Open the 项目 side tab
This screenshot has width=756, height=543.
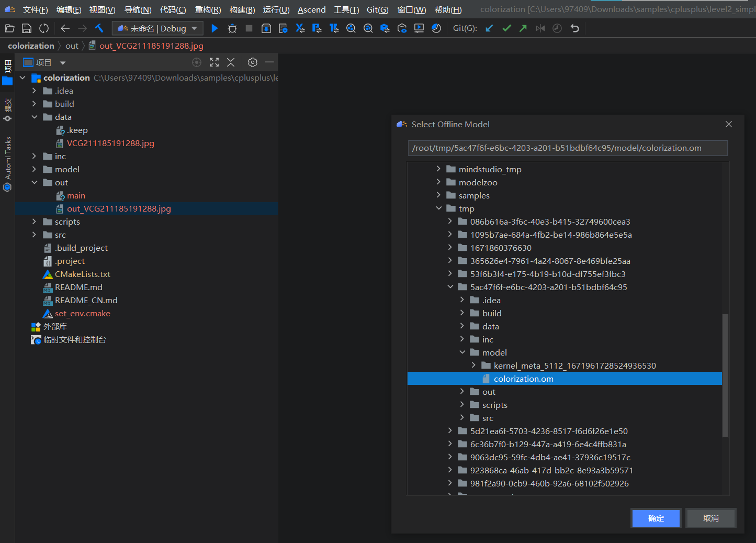(x=7, y=72)
